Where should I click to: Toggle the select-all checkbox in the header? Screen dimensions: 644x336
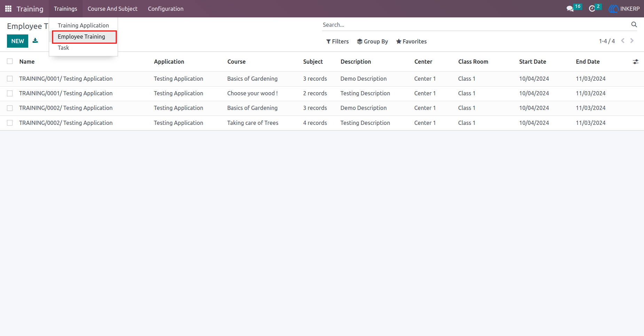[10, 61]
